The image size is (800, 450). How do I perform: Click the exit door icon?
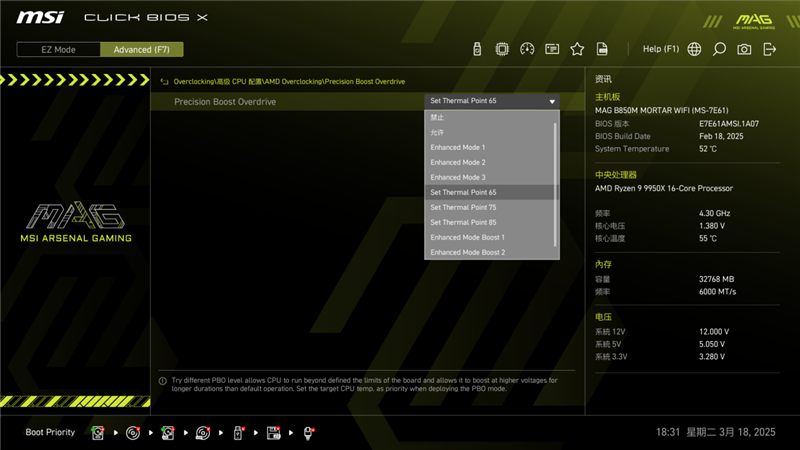tap(769, 49)
